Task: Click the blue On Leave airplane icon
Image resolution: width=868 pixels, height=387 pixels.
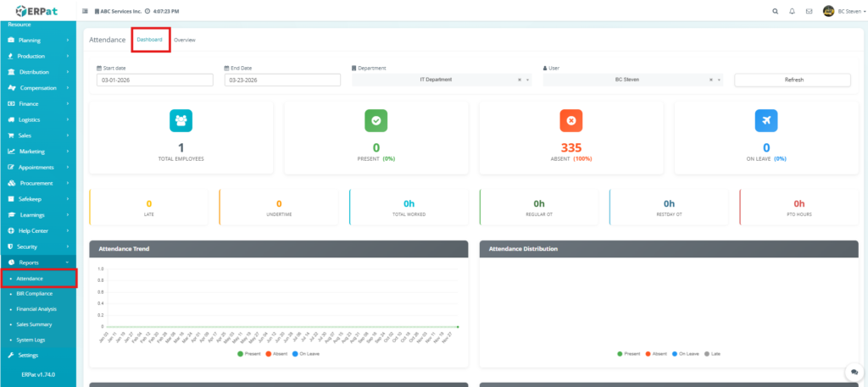Action: tap(766, 121)
